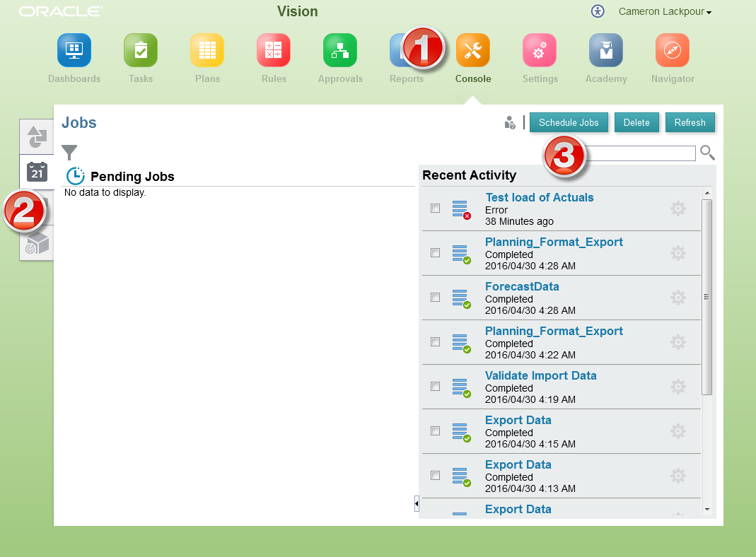Select the Jobs calendar sidebar tab
Image resolution: width=756 pixels, height=557 pixels.
tap(37, 172)
